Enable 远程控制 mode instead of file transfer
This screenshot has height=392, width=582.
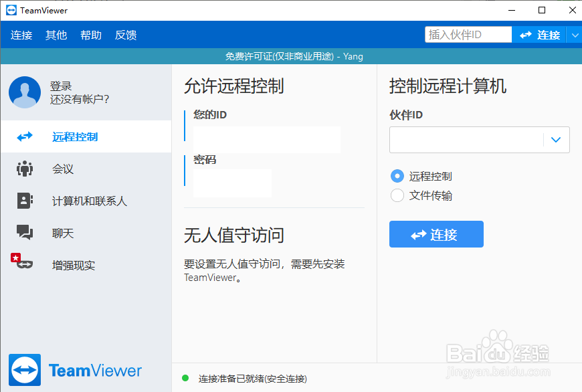[x=397, y=176]
